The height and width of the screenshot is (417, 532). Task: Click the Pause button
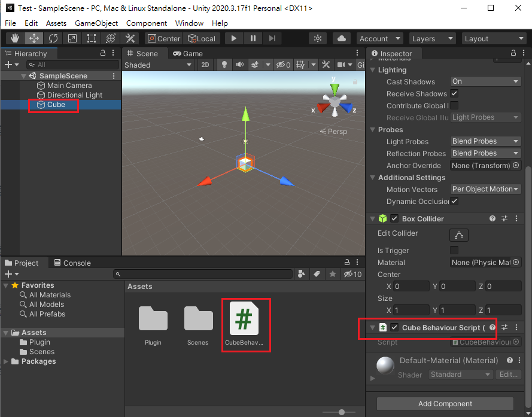click(x=253, y=38)
